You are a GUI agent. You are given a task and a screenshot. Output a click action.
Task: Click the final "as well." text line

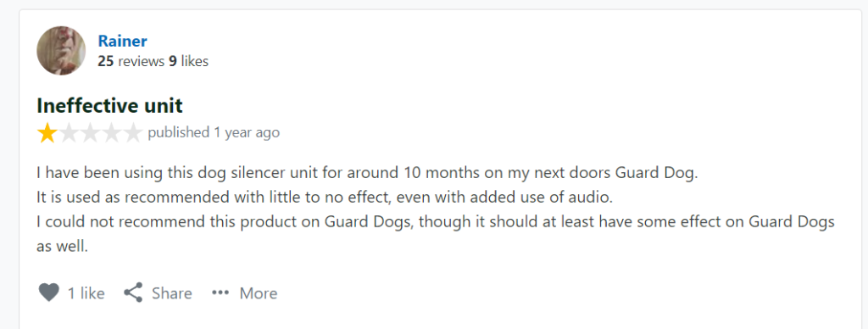click(x=63, y=247)
